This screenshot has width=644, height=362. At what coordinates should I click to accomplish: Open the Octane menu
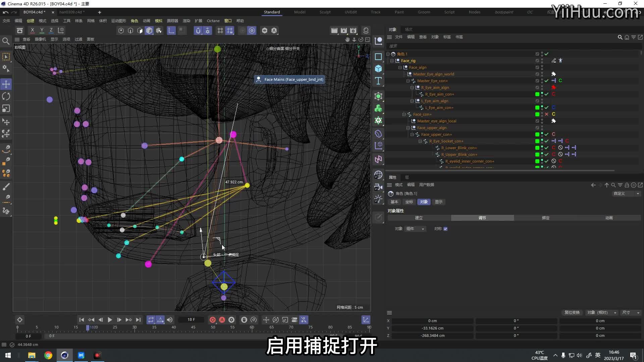213,21
